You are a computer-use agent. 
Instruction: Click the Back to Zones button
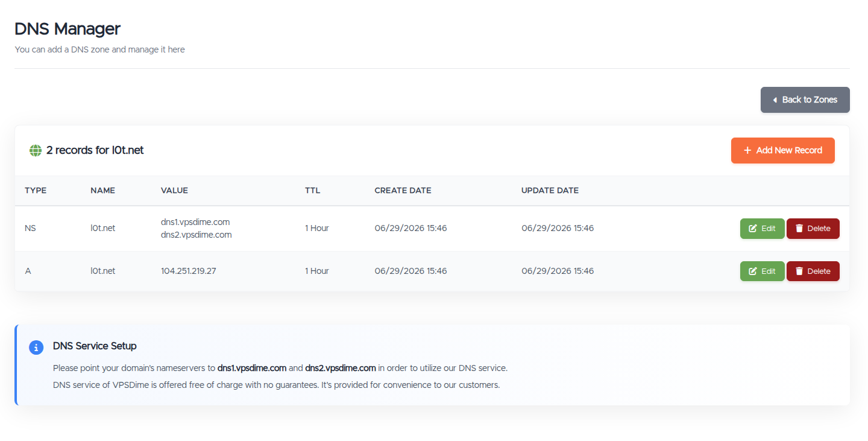point(805,100)
